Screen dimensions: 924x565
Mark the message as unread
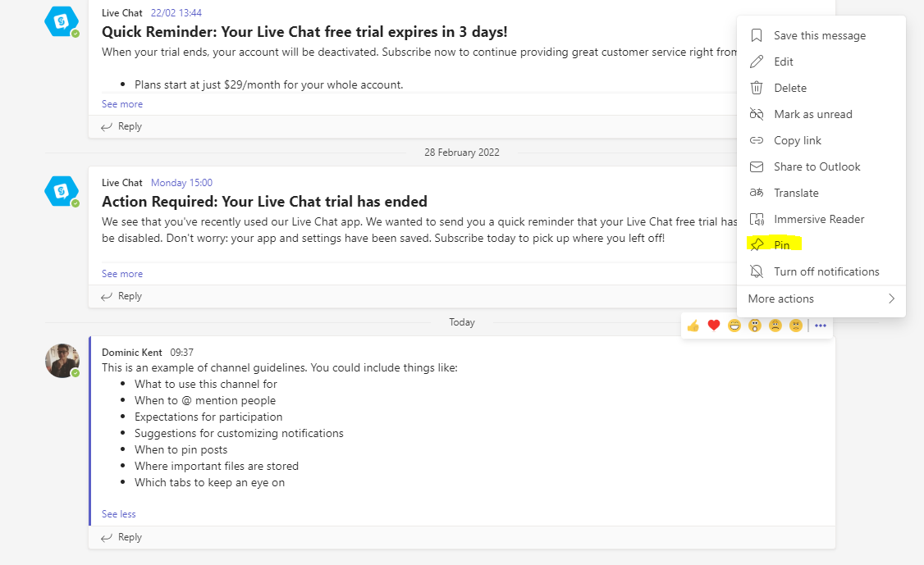coord(812,114)
